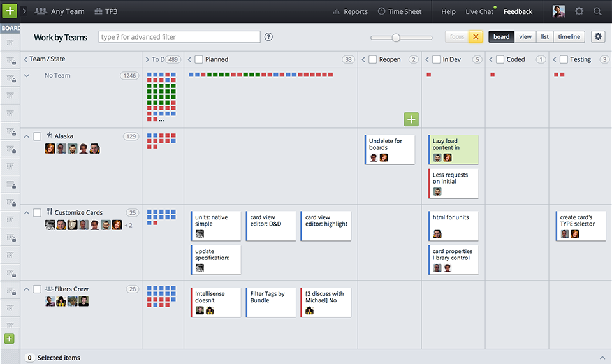Switch to board view tab
Viewport: 612px width, 364px height.
tap(501, 37)
